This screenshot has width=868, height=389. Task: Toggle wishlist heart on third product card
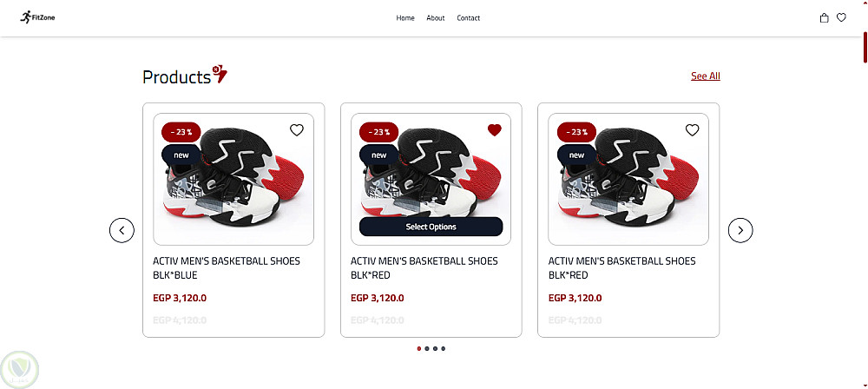(x=692, y=130)
